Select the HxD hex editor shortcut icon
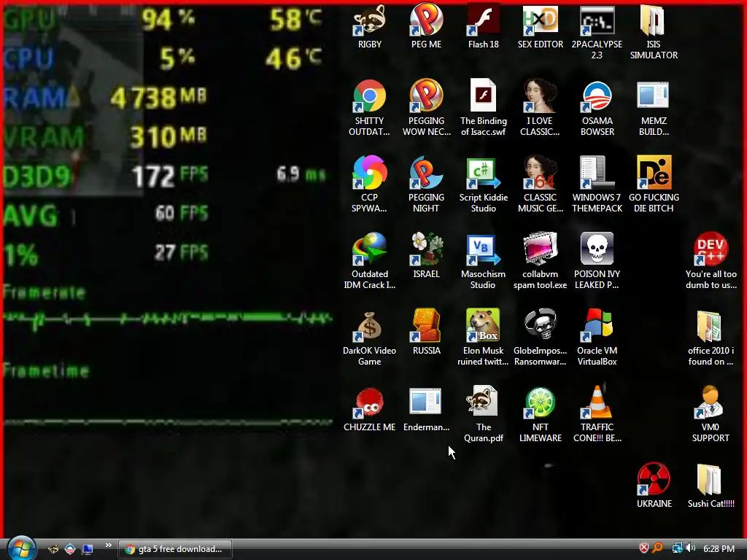This screenshot has height=560, width=747. [540, 20]
